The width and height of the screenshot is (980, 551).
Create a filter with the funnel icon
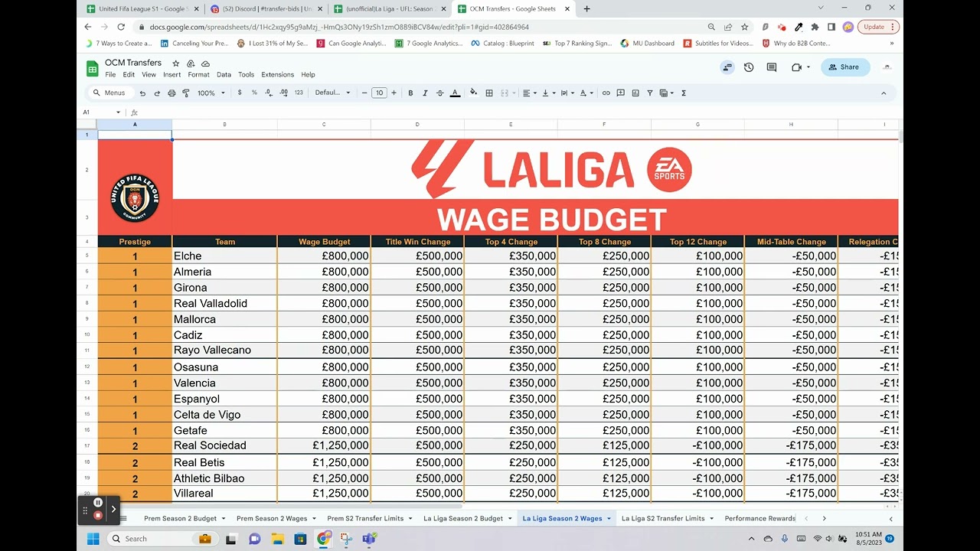click(x=650, y=93)
